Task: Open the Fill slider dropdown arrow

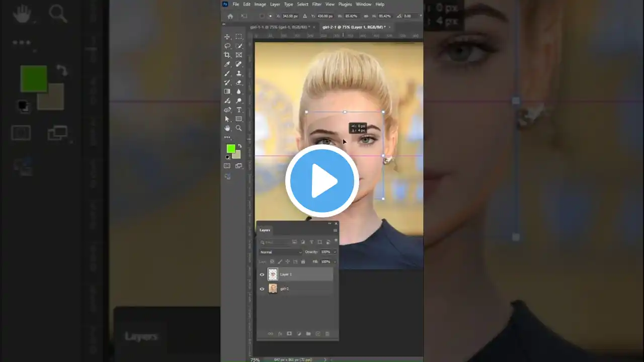Action: click(335, 261)
